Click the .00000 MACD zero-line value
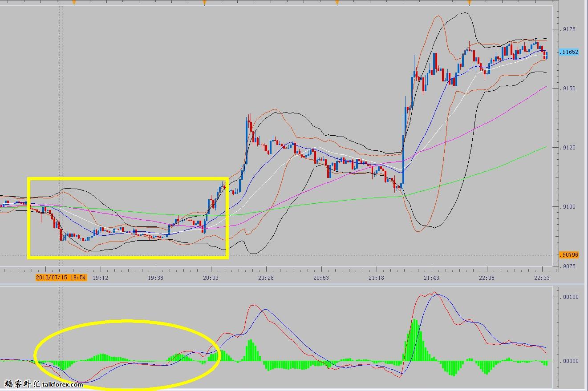588x391 pixels. pyautogui.click(x=570, y=361)
